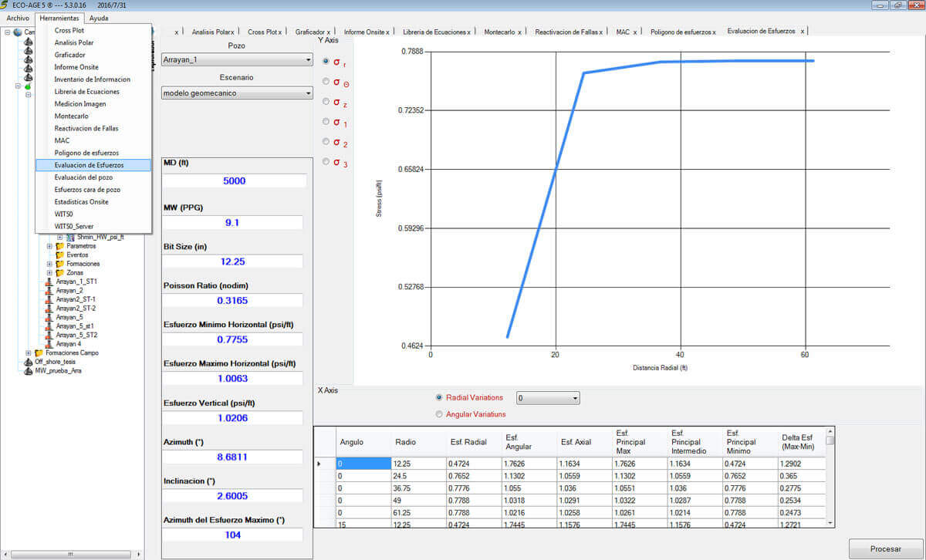
Task: Click the Eventos folder icon
Action: 60,255
